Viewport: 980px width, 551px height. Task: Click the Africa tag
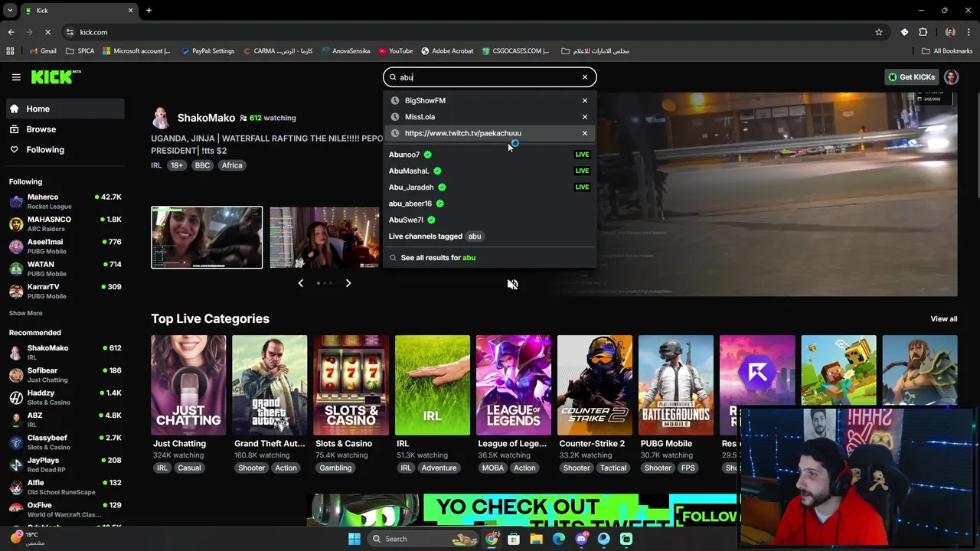(x=232, y=165)
